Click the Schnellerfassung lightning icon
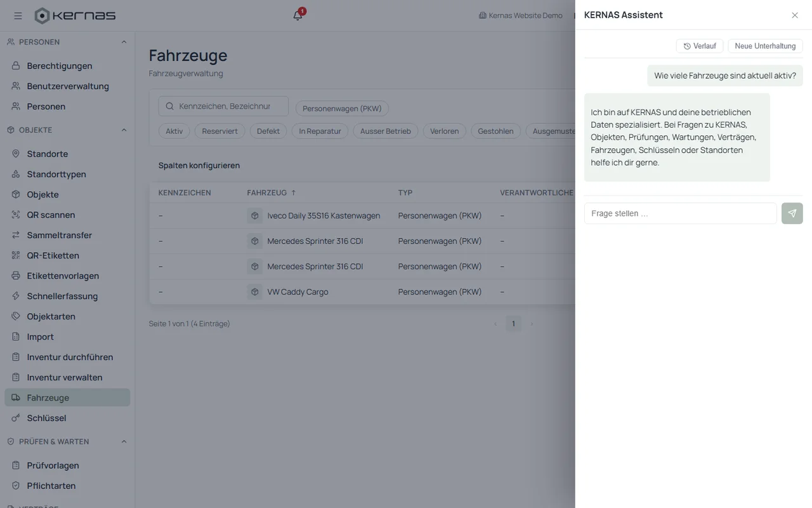The width and height of the screenshot is (812, 508). click(16, 296)
